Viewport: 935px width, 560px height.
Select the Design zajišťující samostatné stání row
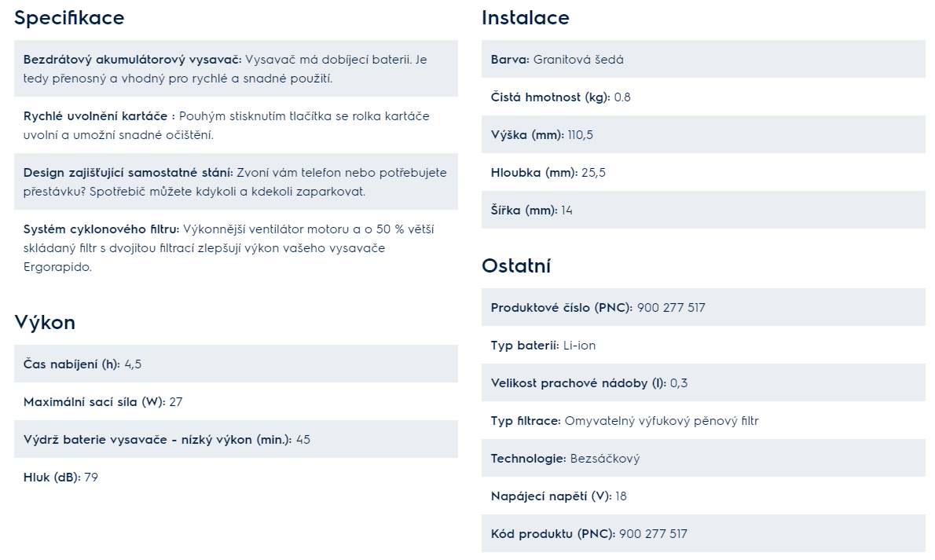tap(236, 181)
